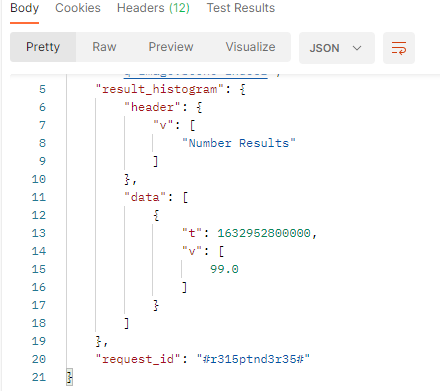Switch to Visualize view
The width and height of the screenshot is (440, 391).
point(250,47)
